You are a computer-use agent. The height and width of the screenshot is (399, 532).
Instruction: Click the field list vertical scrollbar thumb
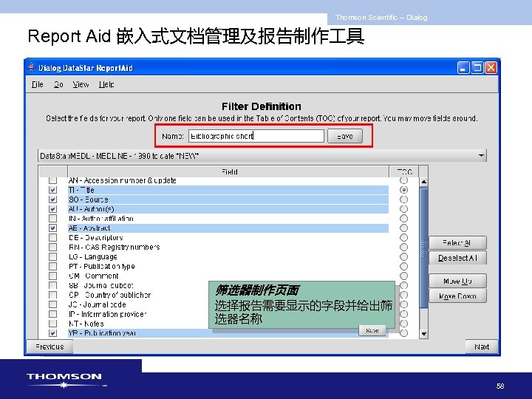click(423, 248)
